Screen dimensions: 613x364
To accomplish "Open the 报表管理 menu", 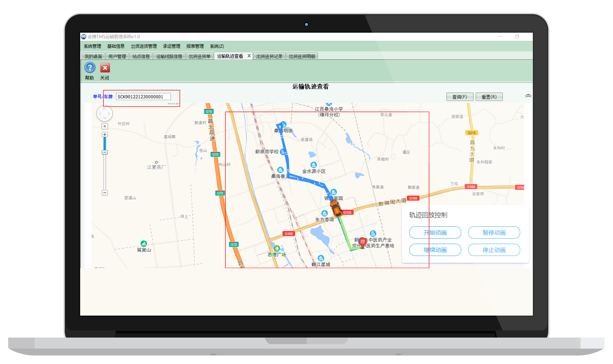I will tap(195, 46).
